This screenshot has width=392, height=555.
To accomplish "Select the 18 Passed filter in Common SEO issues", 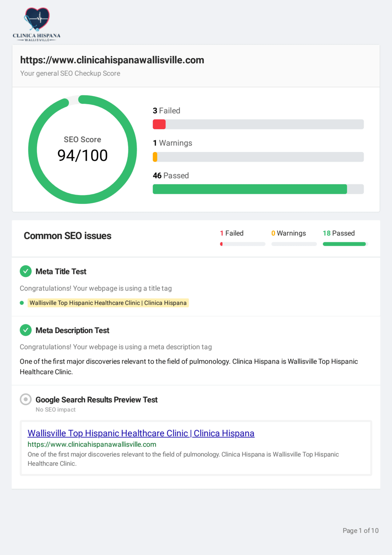I will click(339, 233).
